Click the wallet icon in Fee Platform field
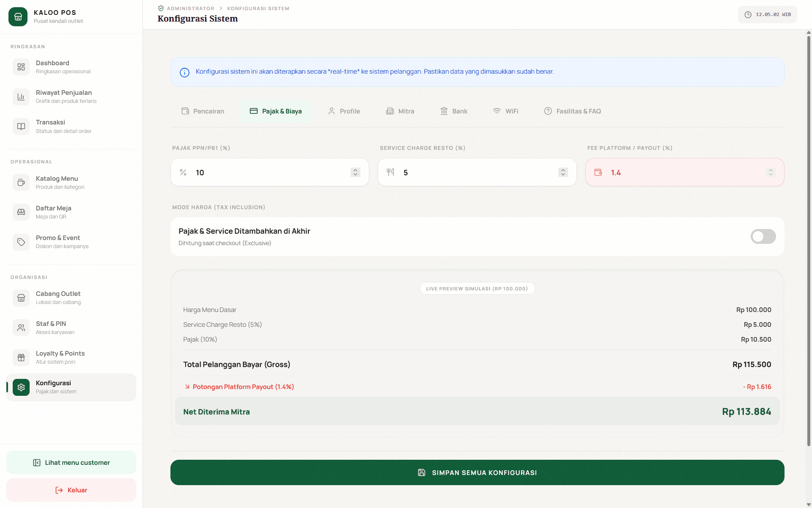 598,172
